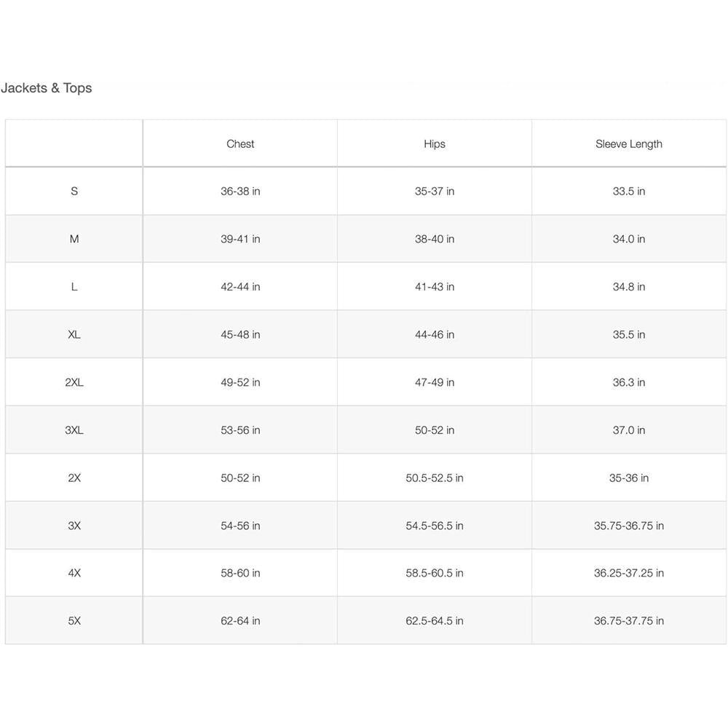Select the 50.5-52.5 in hips cell
The width and height of the screenshot is (728, 728).
(x=435, y=478)
